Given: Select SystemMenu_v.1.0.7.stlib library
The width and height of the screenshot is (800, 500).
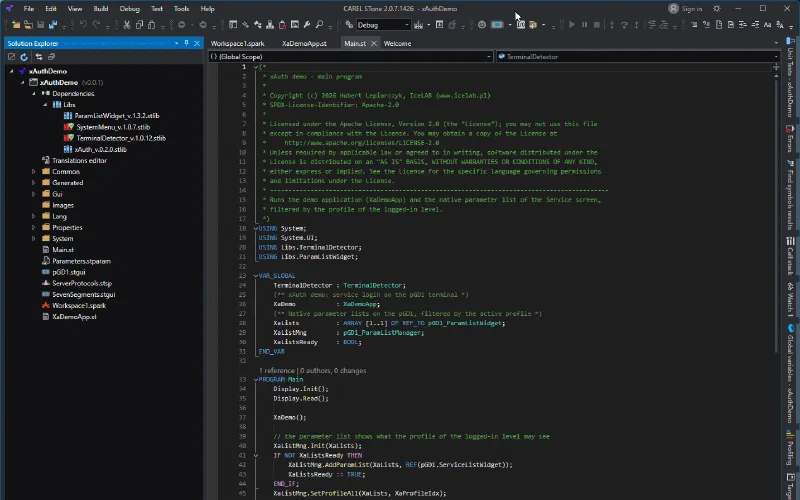Looking at the screenshot, I should [x=113, y=127].
